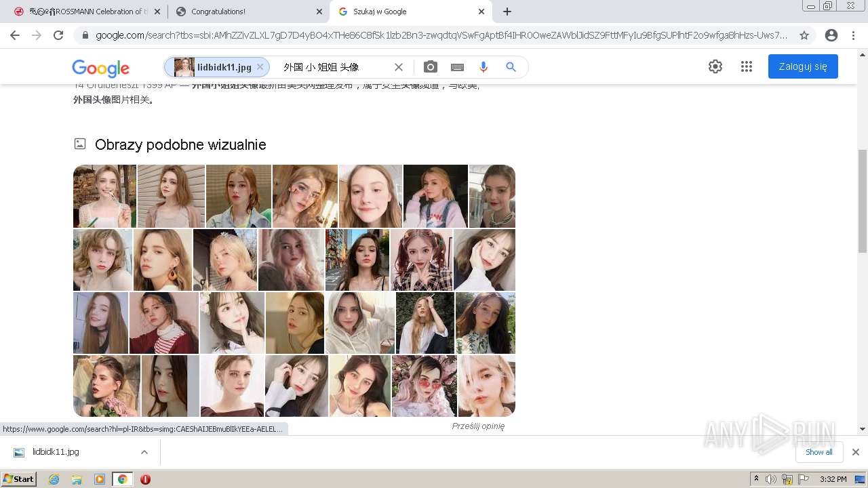Open the on-screen keyboard input tool
Viewport: 868px width, 488px height.
point(457,67)
